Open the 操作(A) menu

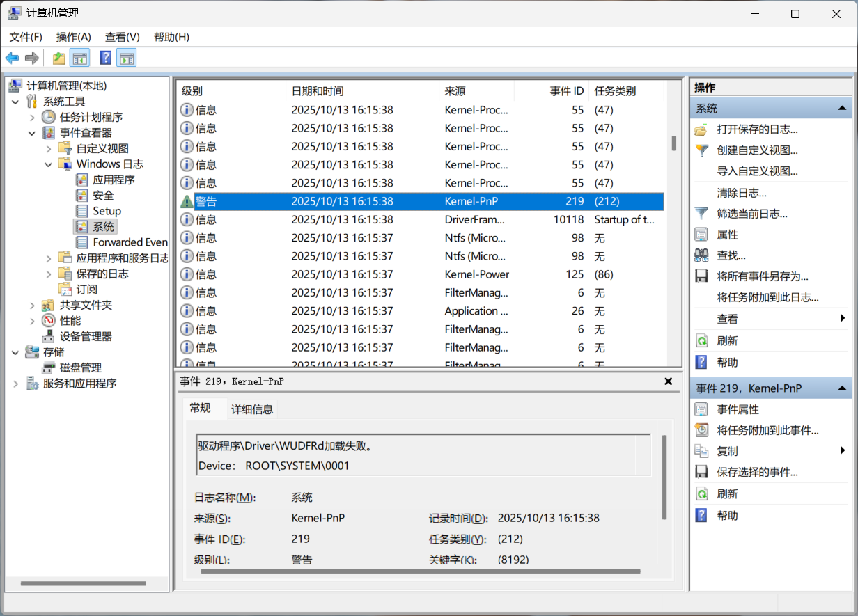tap(74, 37)
